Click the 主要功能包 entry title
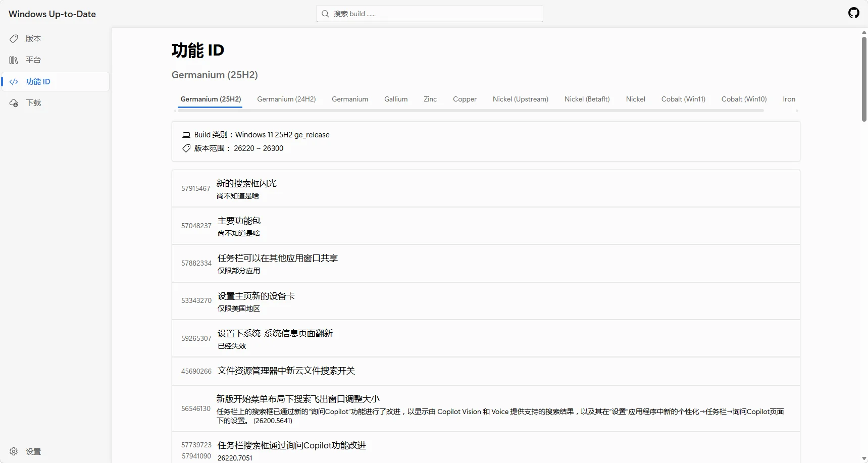Viewport: 868px width, 463px height. [x=239, y=221]
